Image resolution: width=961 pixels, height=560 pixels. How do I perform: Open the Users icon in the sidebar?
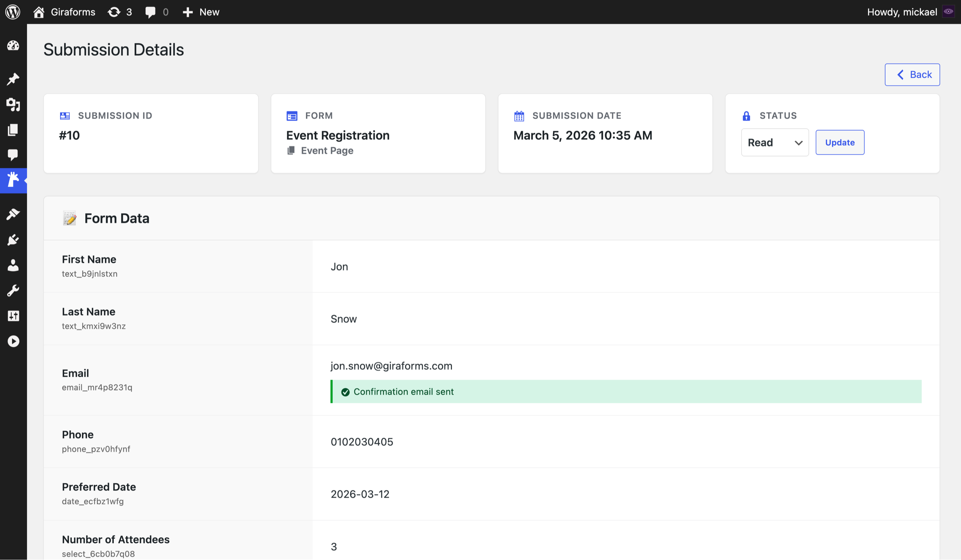[13, 265]
